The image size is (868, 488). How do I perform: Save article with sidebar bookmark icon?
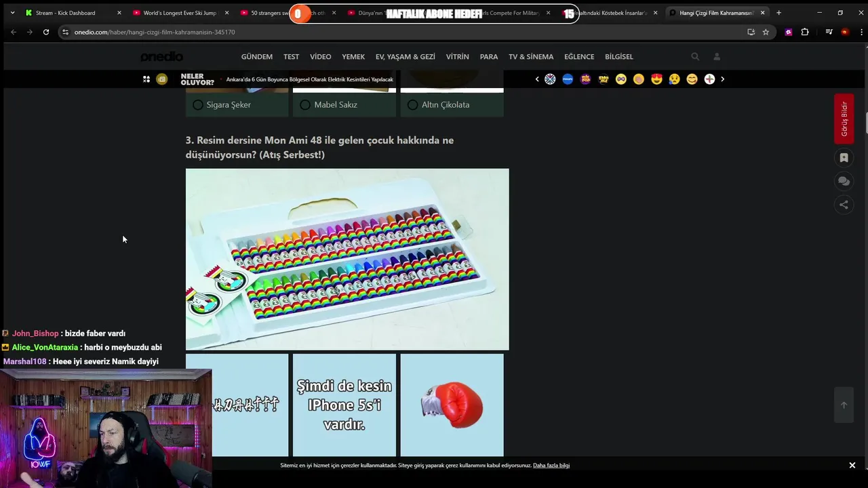(844, 158)
